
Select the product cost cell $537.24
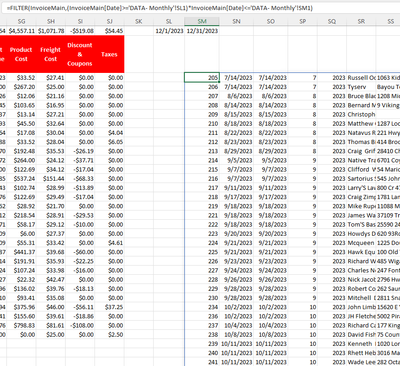click(x=21, y=179)
